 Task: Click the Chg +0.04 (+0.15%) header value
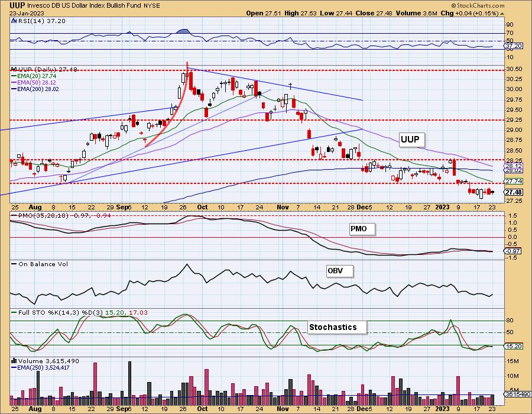click(469, 14)
